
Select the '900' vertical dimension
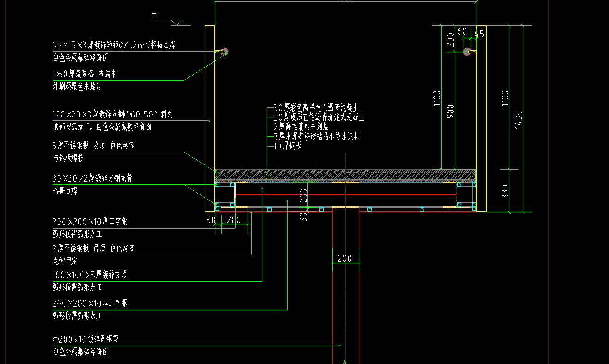pyautogui.click(x=450, y=112)
